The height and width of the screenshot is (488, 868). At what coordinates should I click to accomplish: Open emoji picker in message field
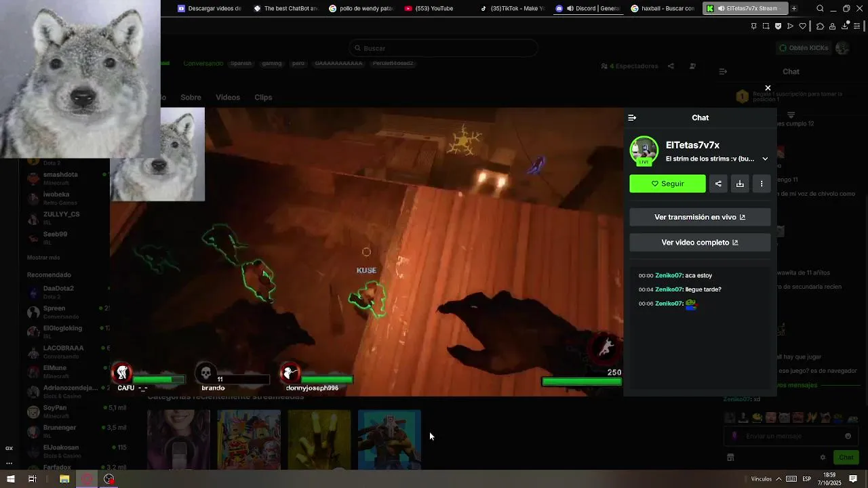coord(848,436)
